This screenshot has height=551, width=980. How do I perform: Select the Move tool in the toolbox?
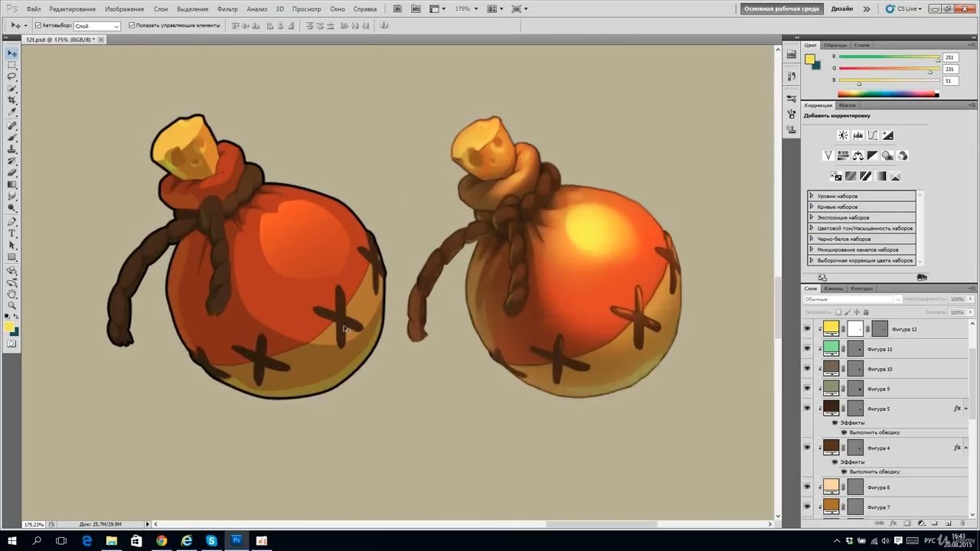tap(12, 53)
